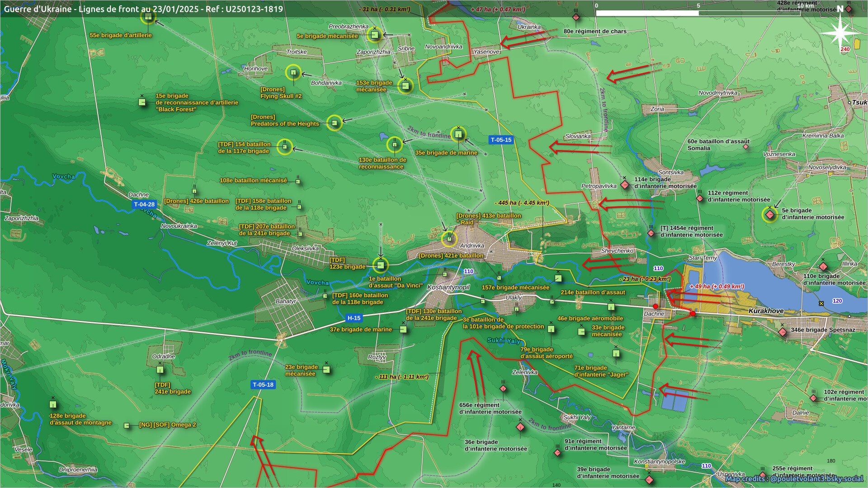Screen dimensions: 868x488
Task: Click the 157e brigade mécanisée label
Action: tap(516, 287)
